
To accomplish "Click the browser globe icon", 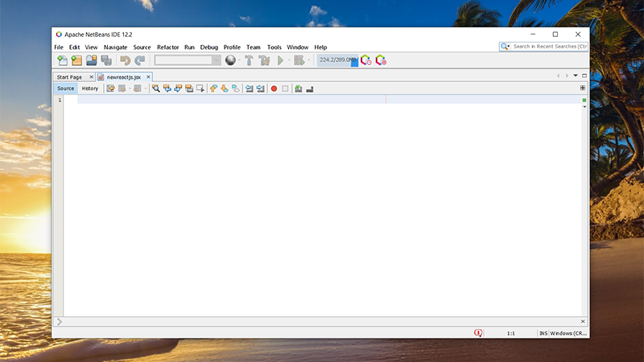I will (230, 60).
